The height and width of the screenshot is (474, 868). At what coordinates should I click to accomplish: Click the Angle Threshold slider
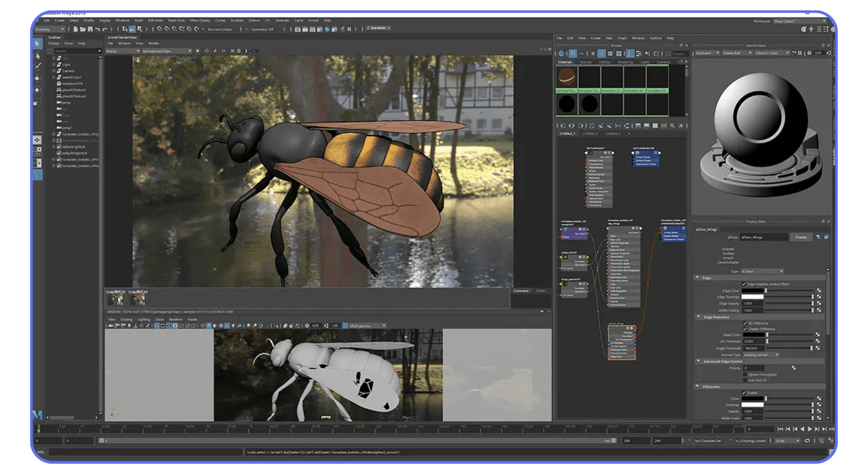pos(788,348)
